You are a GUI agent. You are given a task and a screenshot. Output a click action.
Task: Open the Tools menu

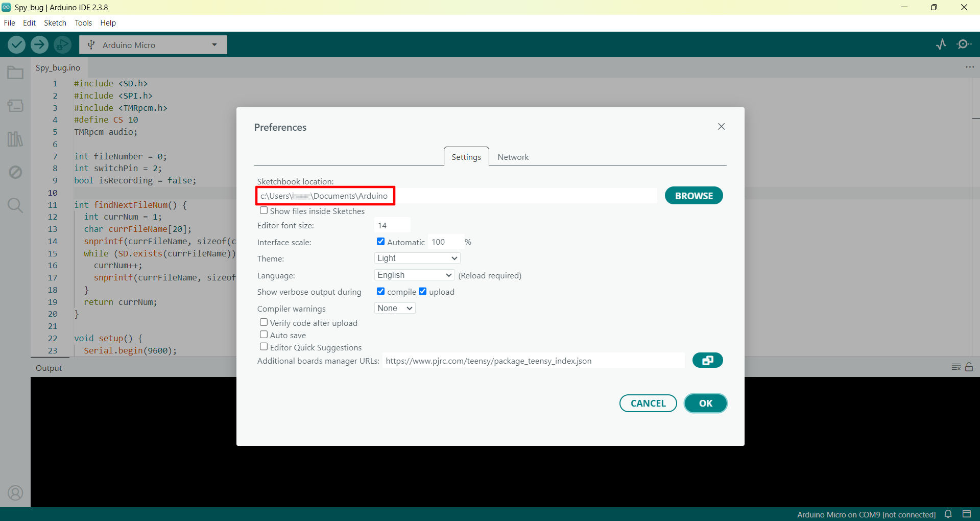(x=83, y=23)
